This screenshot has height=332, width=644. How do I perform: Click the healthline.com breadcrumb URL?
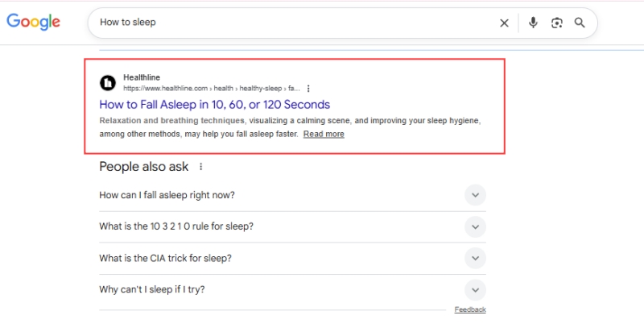coord(212,89)
